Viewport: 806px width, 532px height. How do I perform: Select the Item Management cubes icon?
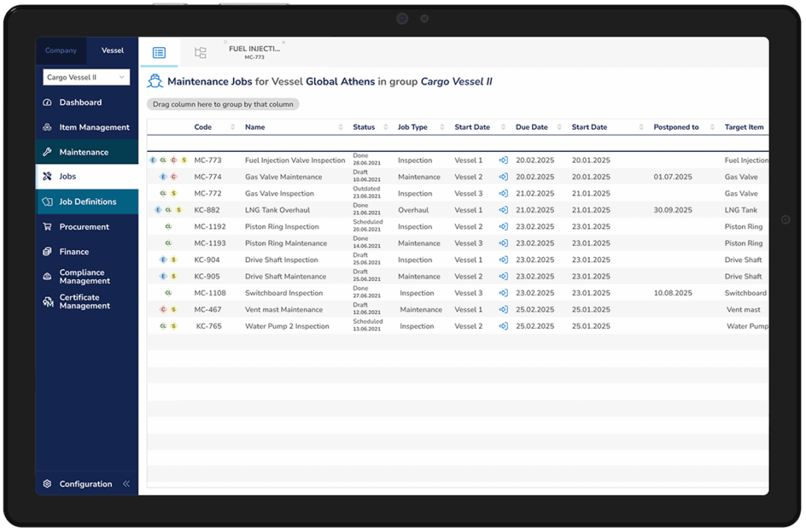tap(47, 127)
